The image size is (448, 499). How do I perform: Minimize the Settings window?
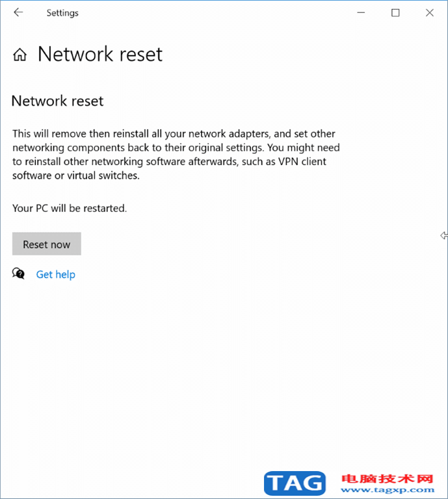point(362,12)
